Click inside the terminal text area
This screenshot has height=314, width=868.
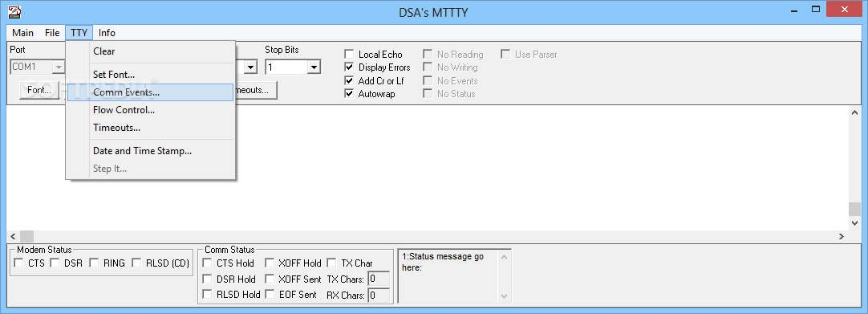pos(428,167)
